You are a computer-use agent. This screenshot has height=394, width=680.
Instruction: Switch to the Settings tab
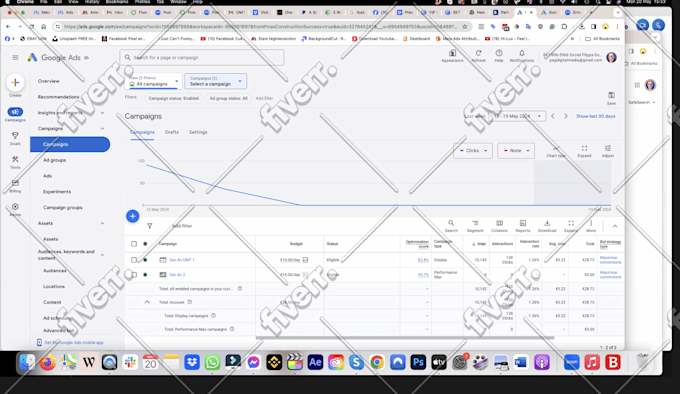(198, 132)
